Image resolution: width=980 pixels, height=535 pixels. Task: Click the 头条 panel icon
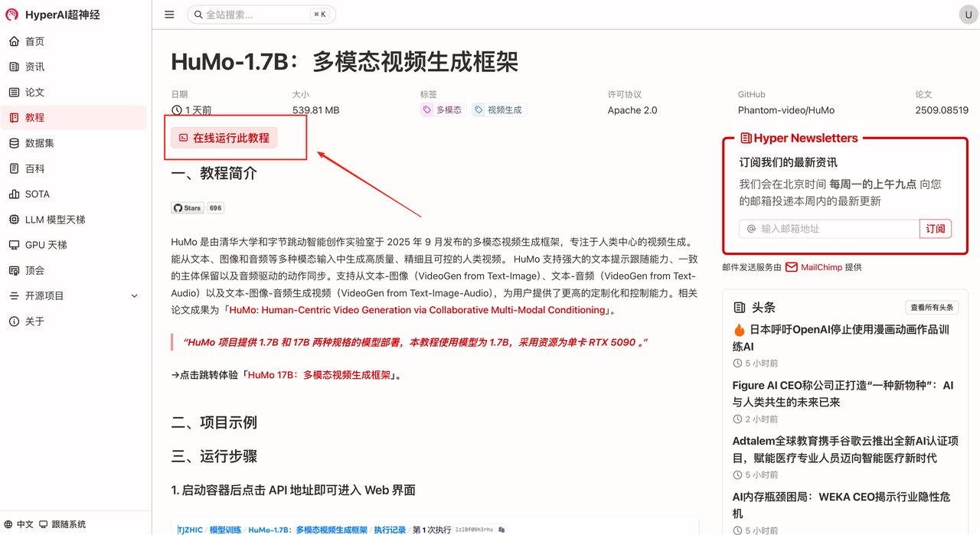pyautogui.click(x=738, y=307)
